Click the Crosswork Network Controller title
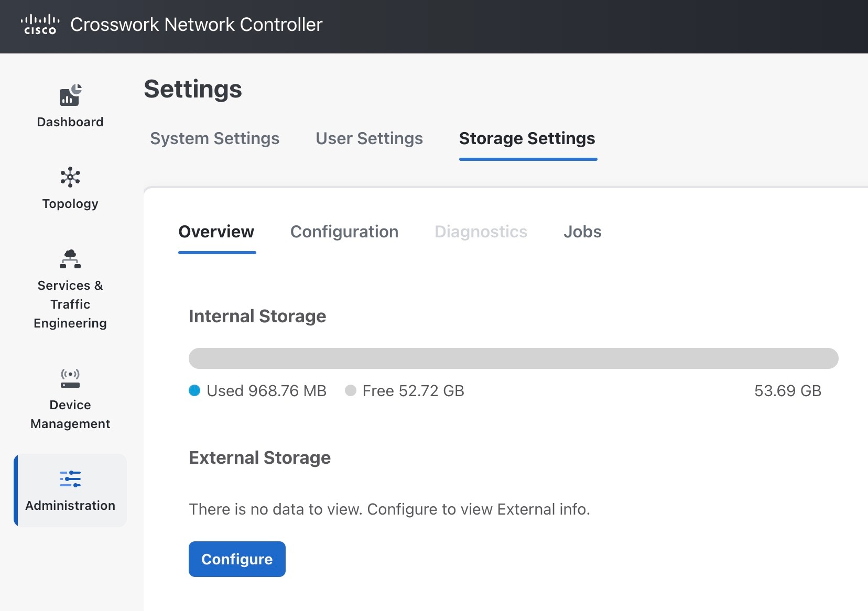This screenshot has width=868, height=611. (x=197, y=24)
